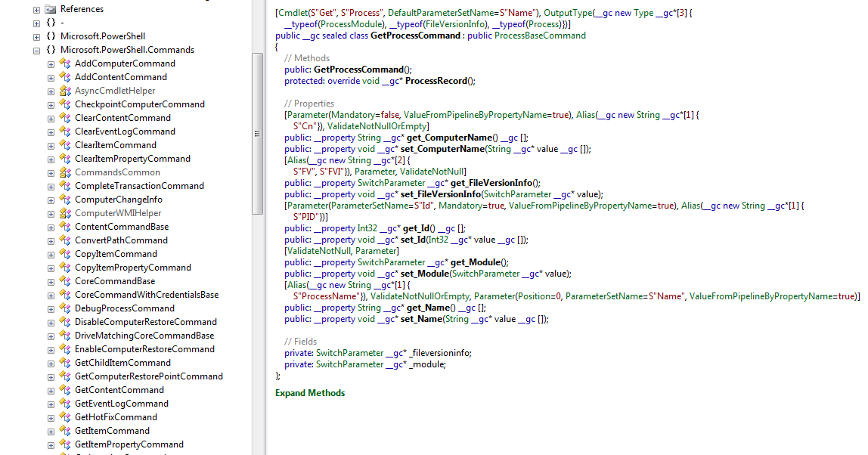868x455 pixels.
Task: Open the set_FileVersionInfo property link
Action: tap(441, 194)
